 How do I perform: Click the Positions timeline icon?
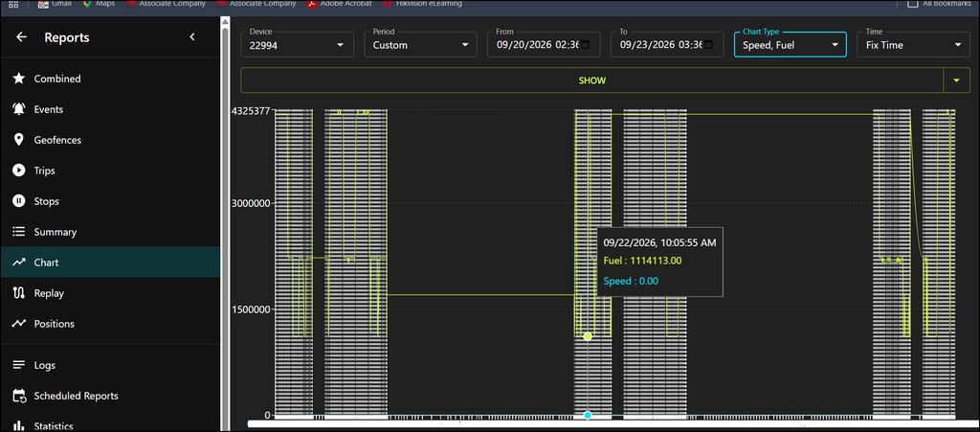[x=19, y=324]
